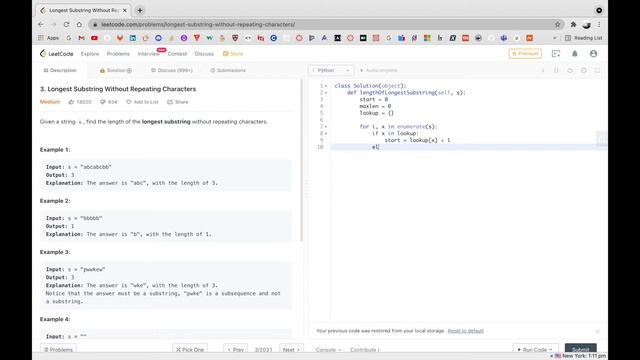This screenshot has height=360, width=640.
Task: Click the thumbs-up likes icon
Action: pyautogui.click(x=71, y=102)
